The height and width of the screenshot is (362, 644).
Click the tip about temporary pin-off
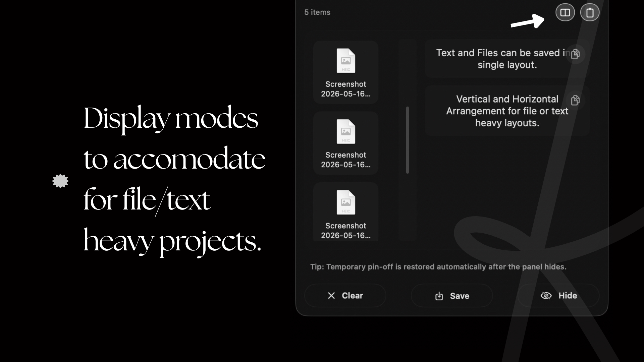(x=438, y=267)
